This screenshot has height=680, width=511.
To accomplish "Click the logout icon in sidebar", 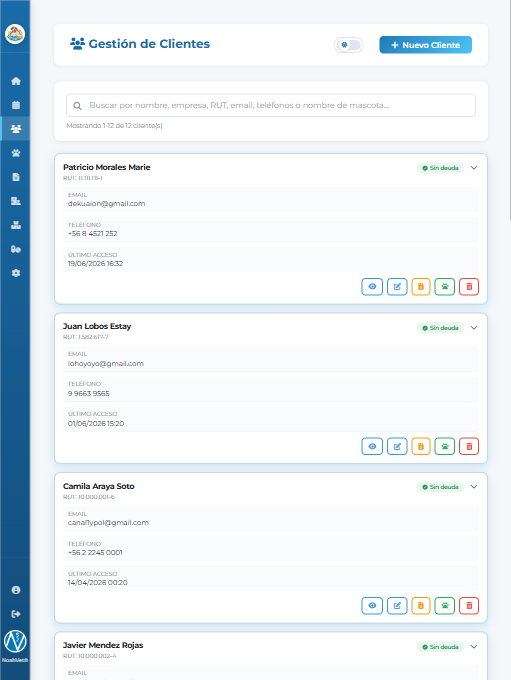I will 16,614.
